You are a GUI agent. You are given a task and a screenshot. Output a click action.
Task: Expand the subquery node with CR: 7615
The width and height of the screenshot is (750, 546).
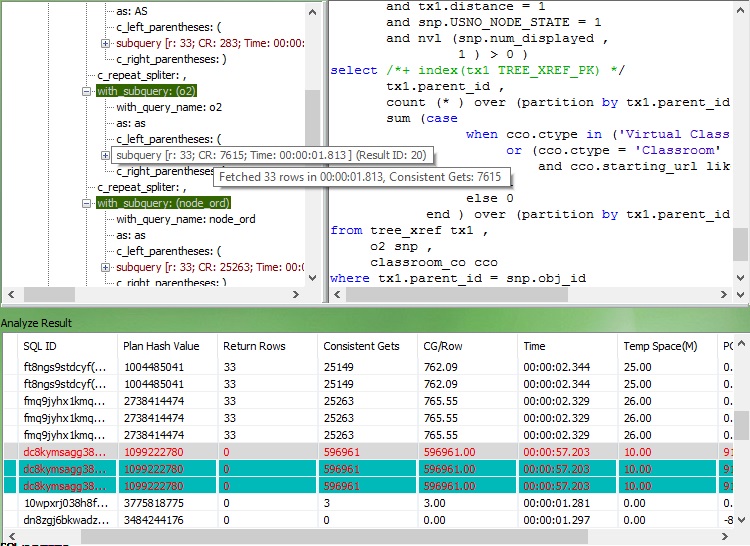click(x=106, y=155)
